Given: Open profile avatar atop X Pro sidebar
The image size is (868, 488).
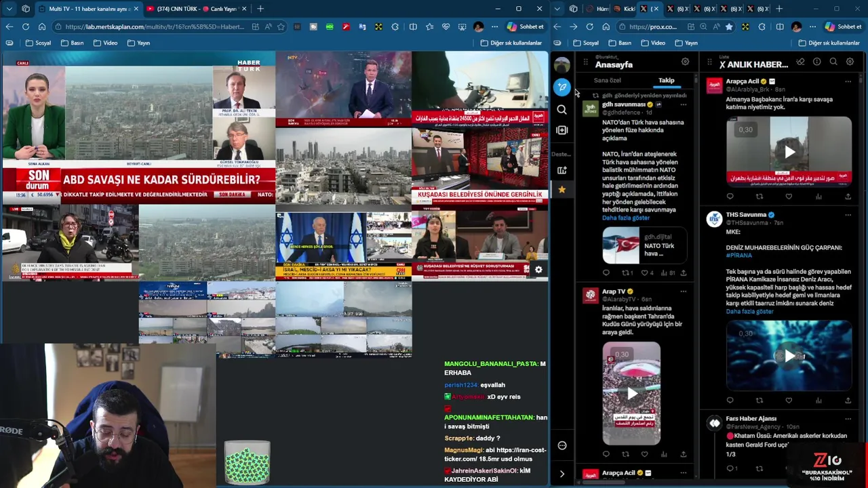Looking at the screenshot, I should tap(561, 65).
